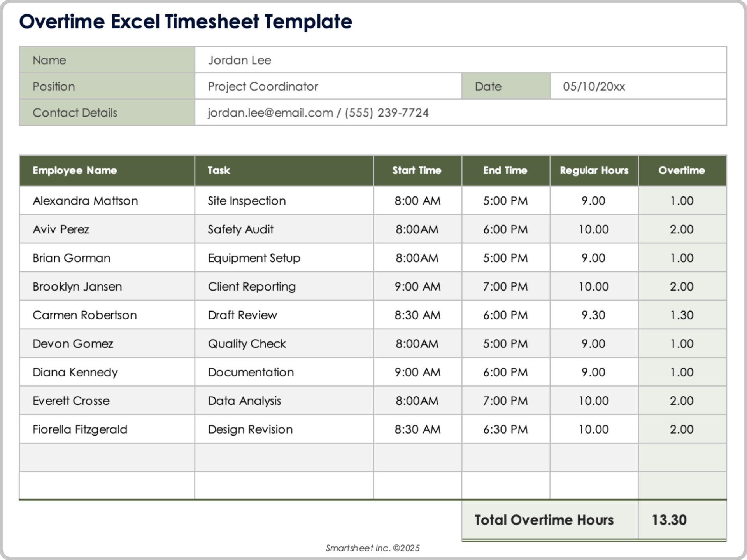Image resolution: width=747 pixels, height=560 pixels.
Task: Click the Employee Name column header
Action: coord(75,170)
